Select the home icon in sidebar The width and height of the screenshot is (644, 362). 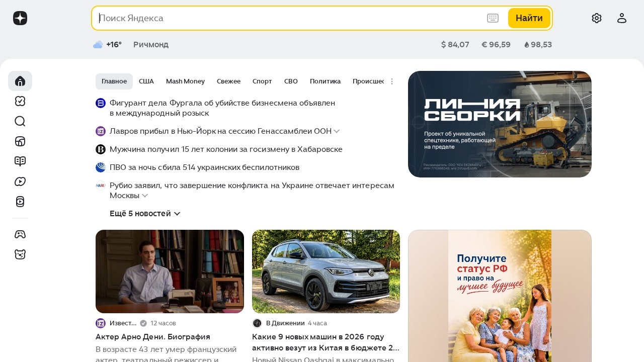[20, 81]
